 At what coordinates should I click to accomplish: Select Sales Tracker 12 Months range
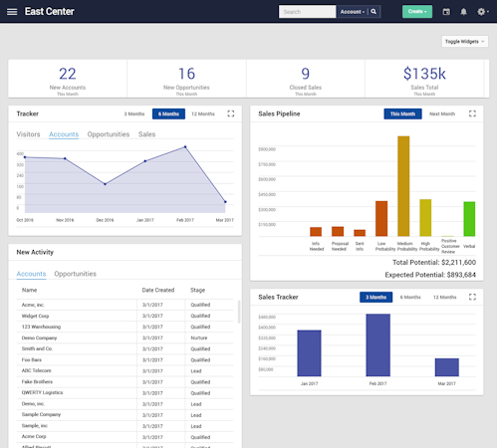pos(444,297)
